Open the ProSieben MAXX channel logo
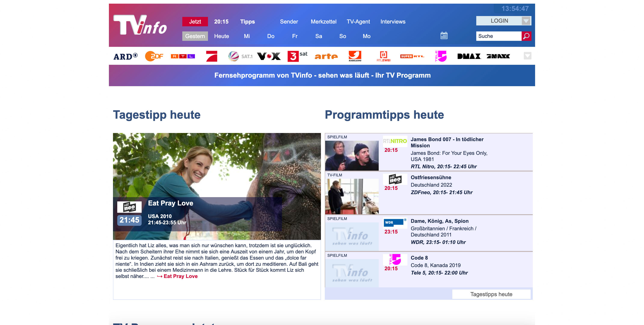This screenshot has height=325, width=644. click(498, 56)
